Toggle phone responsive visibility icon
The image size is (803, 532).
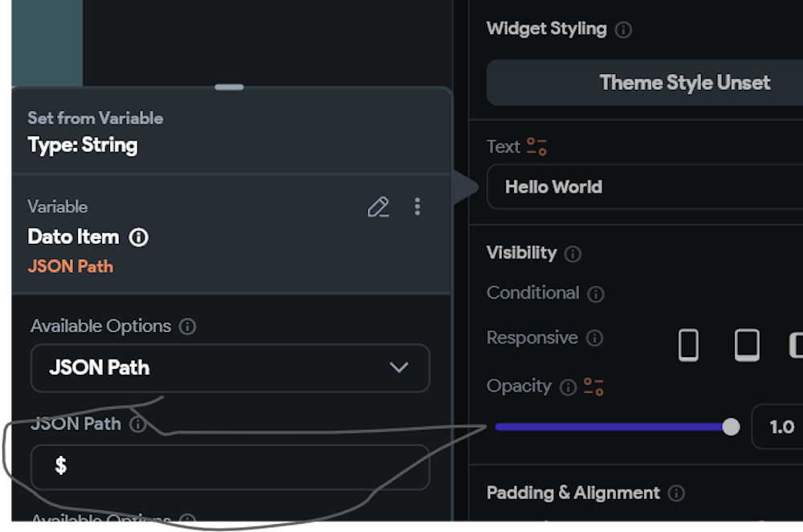(x=688, y=345)
